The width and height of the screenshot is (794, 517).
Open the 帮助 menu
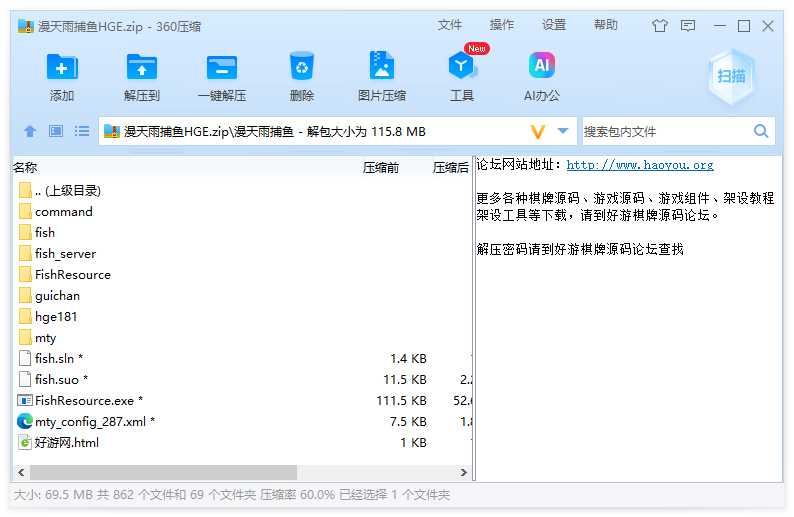point(606,25)
